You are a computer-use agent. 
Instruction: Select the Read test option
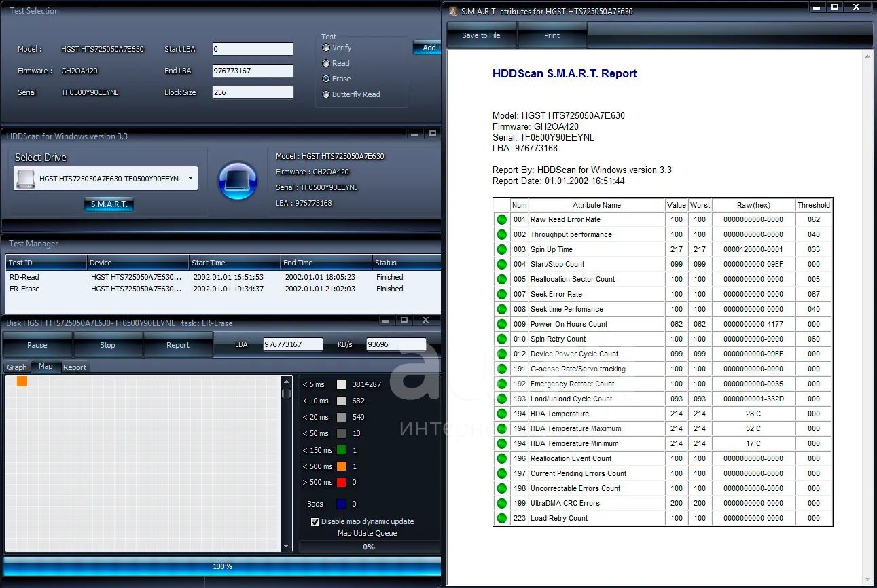327,63
